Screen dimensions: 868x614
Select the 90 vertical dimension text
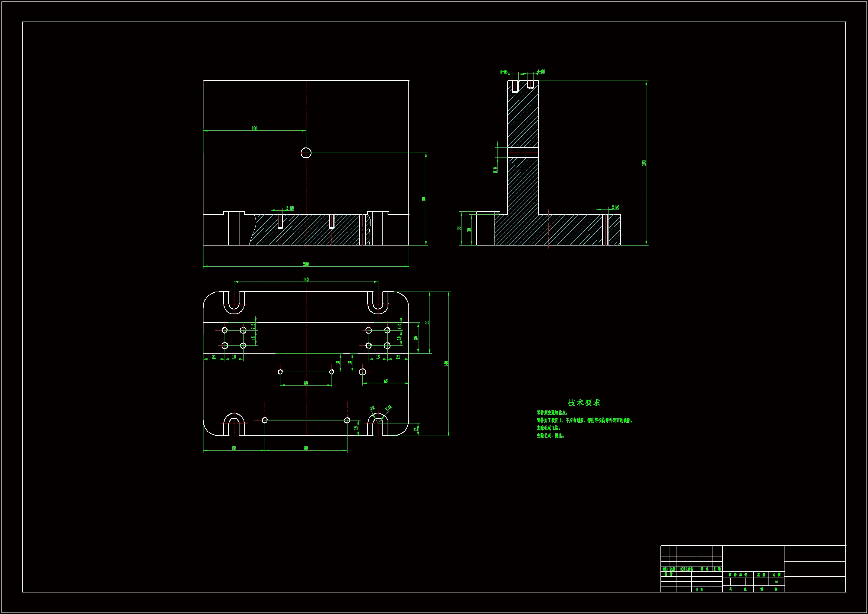[424, 199]
